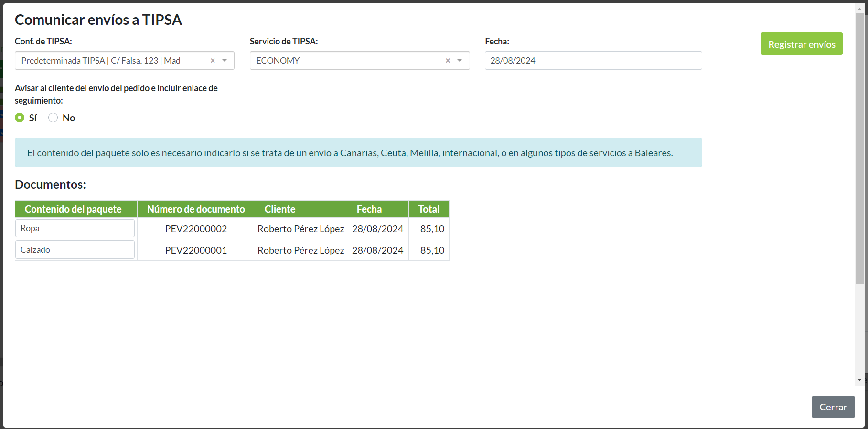Select document PEV22000002 cell

[x=196, y=229]
